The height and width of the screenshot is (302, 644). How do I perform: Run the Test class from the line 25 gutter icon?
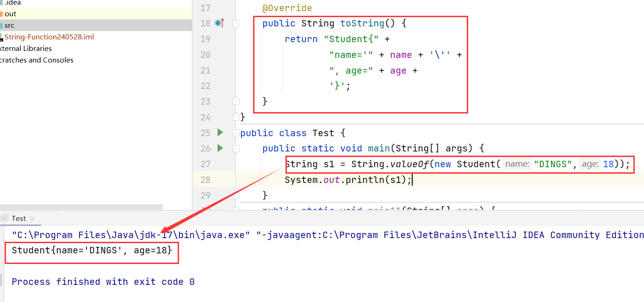[220, 132]
